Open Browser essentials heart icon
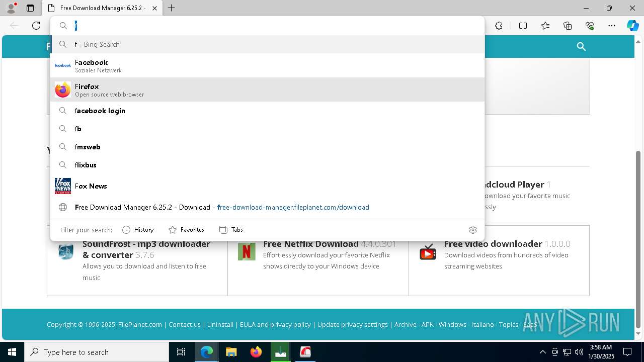Image resolution: width=644 pixels, height=362 pixels. point(590,26)
